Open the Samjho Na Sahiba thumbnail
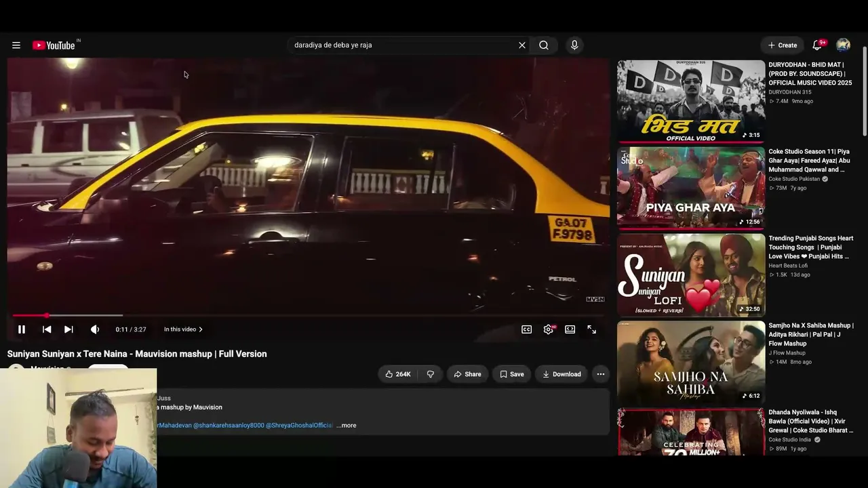The height and width of the screenshot is (488, 868). pyautogui.click(x=691, y=362)
